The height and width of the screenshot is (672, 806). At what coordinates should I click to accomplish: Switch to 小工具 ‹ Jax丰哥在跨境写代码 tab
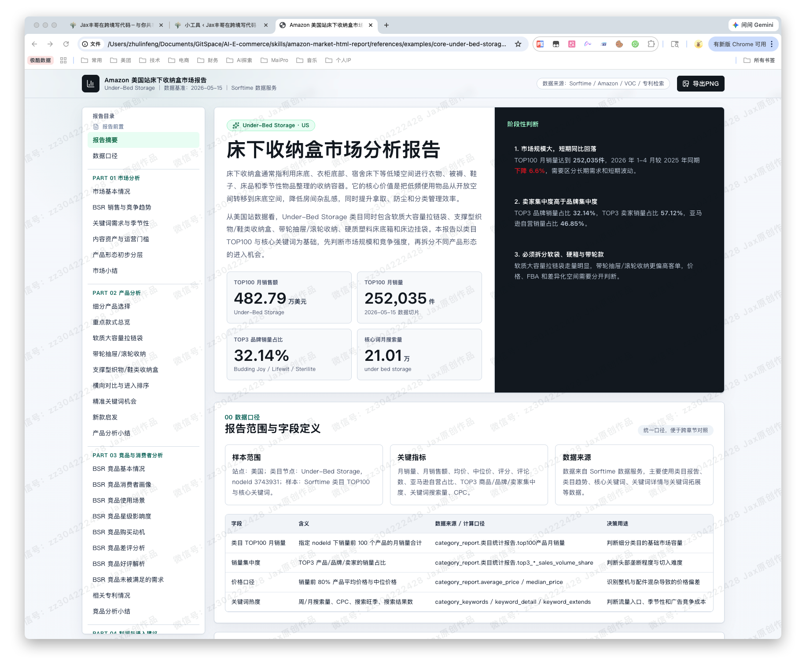click(221, 25)
